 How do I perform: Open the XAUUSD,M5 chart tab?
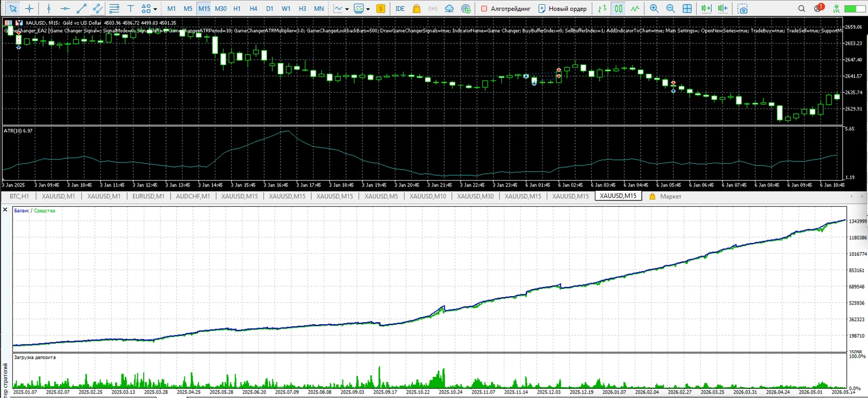click(x=381, y=196)
